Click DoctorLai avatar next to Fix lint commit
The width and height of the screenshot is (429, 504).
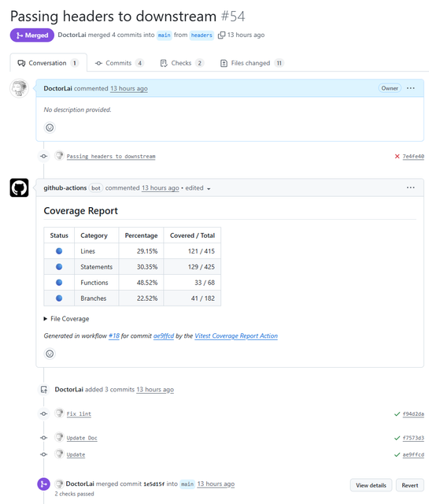[59, 413]
